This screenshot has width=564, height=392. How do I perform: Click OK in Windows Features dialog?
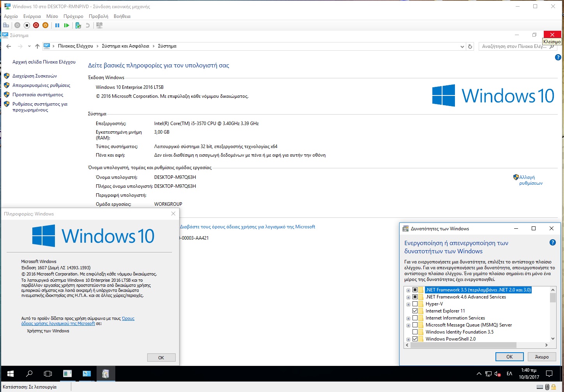click(x=509, y=357)
